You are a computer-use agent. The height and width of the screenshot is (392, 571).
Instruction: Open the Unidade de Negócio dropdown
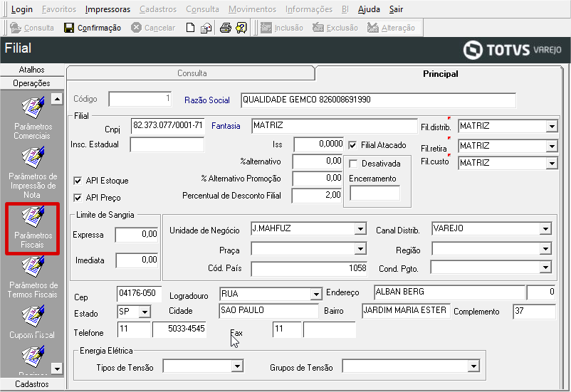360,229
